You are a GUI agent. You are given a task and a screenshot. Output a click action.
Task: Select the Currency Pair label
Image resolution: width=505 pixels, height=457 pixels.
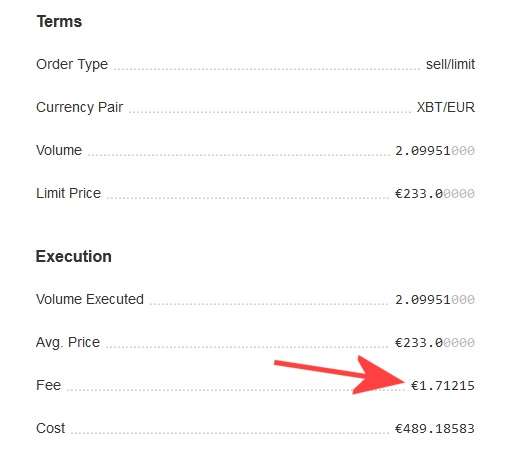tap(80, 107)
